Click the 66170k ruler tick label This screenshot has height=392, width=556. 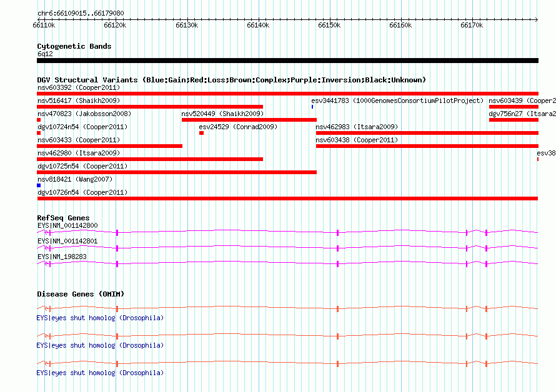pyautogui.click(x=472, y=25)
